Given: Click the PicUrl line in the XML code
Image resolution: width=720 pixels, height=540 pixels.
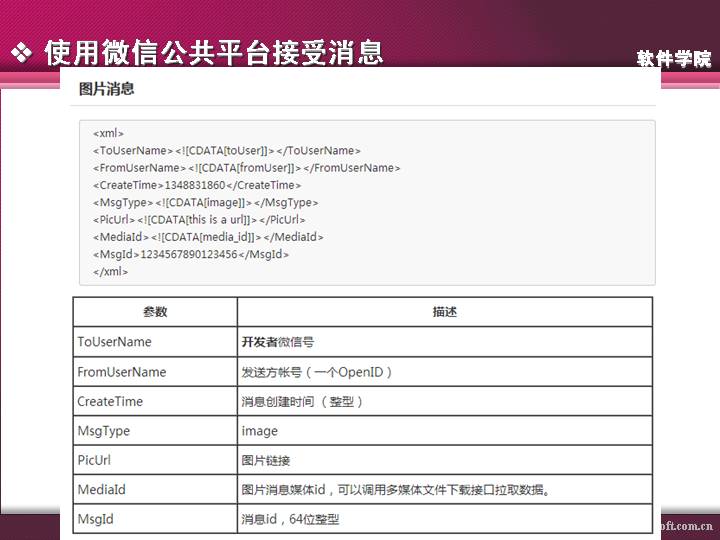Looking at the screenshot, I should (199, 219).
